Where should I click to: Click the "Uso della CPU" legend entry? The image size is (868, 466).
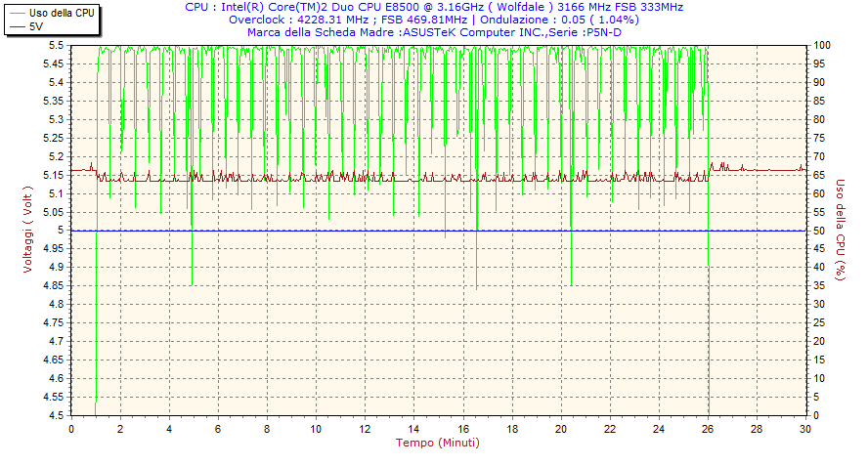point(62,11)
